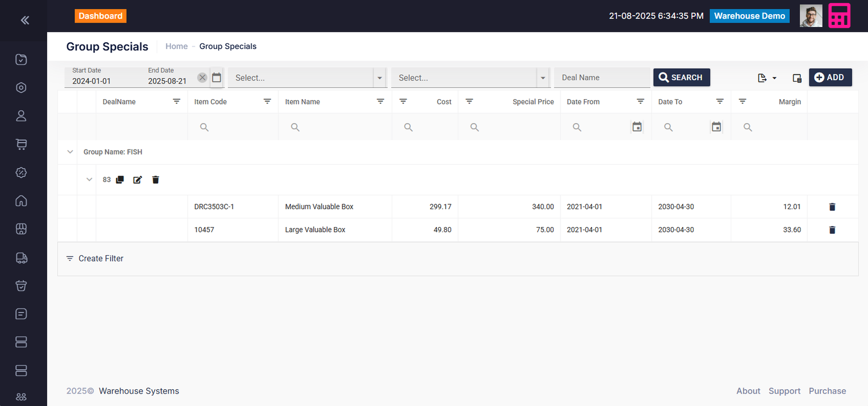This screenshot has height=406, width=868.
Task: Open the first Select... dropdown
Action: [x=307, y=78]
